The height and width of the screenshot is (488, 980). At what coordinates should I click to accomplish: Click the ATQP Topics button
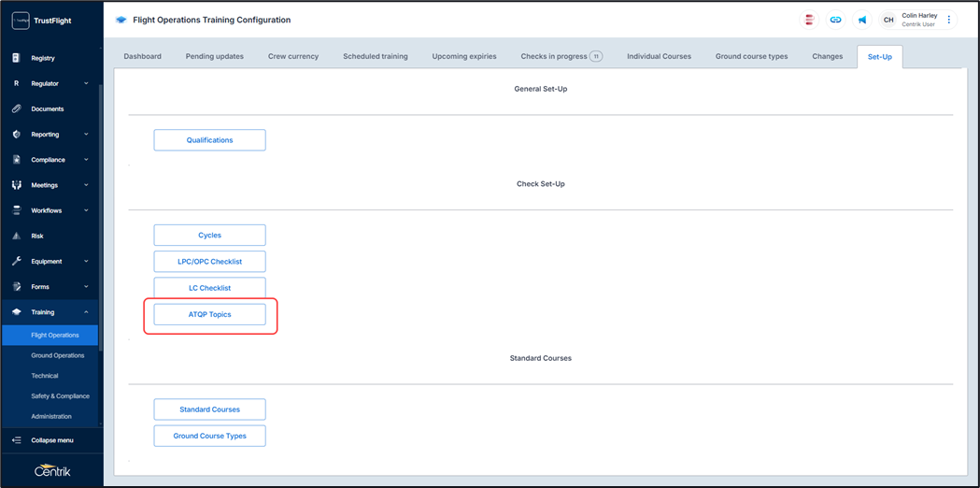click(x=210, y=315)
